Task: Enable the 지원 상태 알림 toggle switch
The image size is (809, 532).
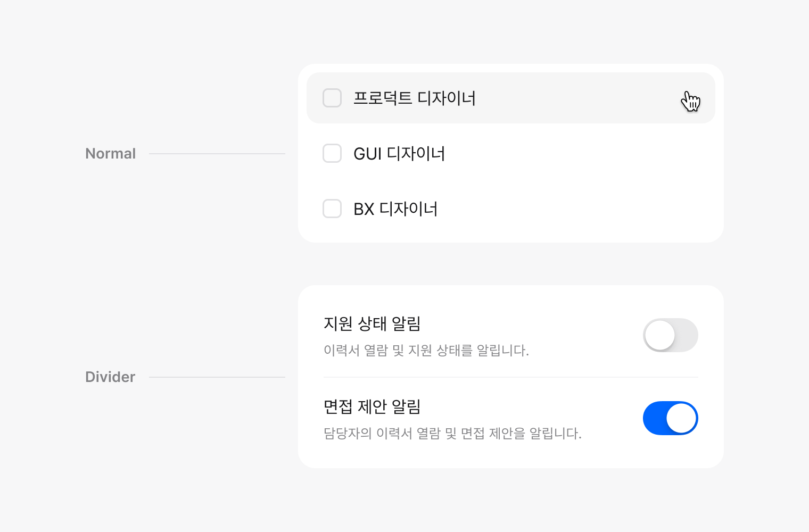Action: point(670,335)
